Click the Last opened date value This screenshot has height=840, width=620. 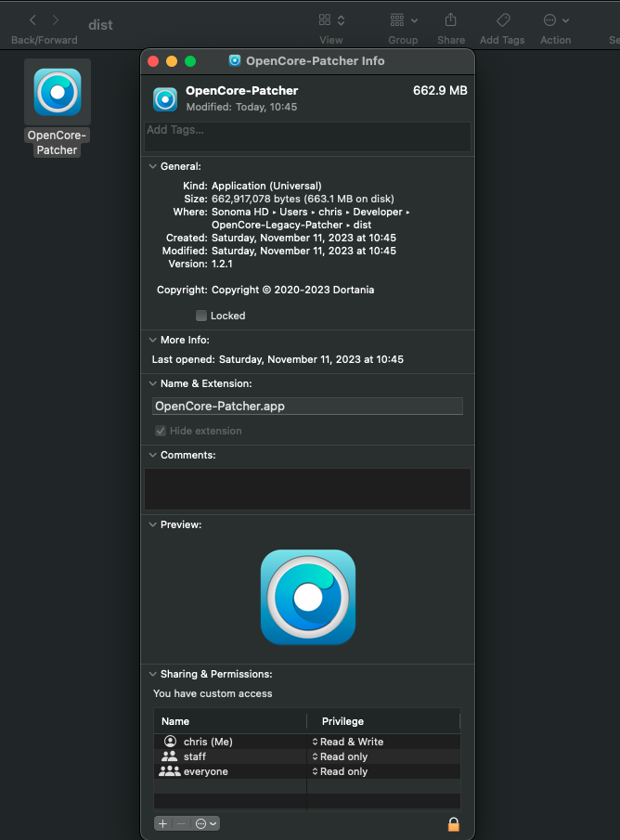click(x=311, y=359)
